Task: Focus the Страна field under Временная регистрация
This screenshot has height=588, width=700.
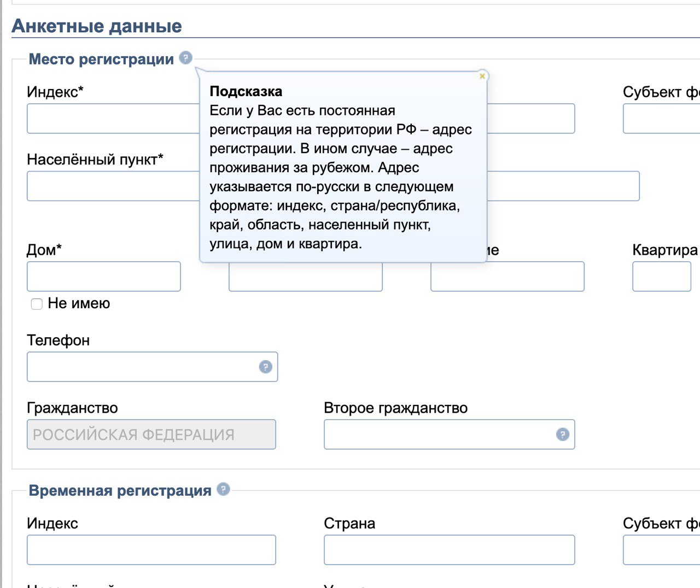Action: [x=449, y=550]
